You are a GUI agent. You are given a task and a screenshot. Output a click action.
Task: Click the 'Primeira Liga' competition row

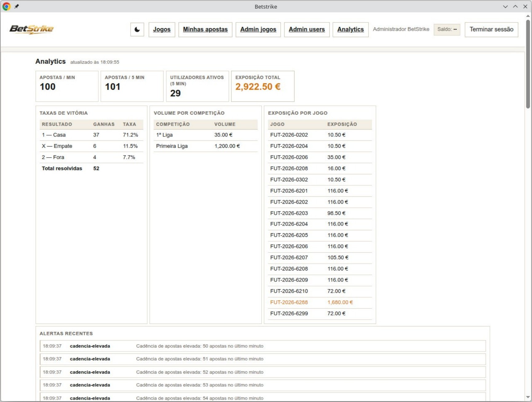(206, 146)
